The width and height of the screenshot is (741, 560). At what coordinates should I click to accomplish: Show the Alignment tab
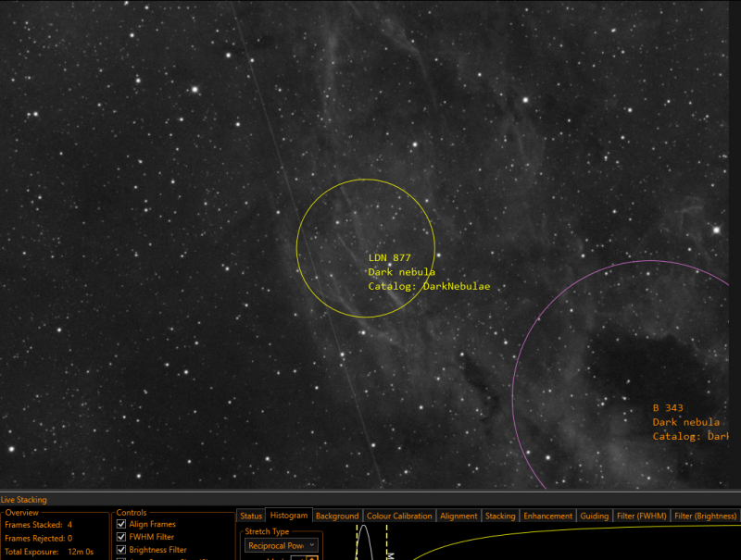click(458, 516)
